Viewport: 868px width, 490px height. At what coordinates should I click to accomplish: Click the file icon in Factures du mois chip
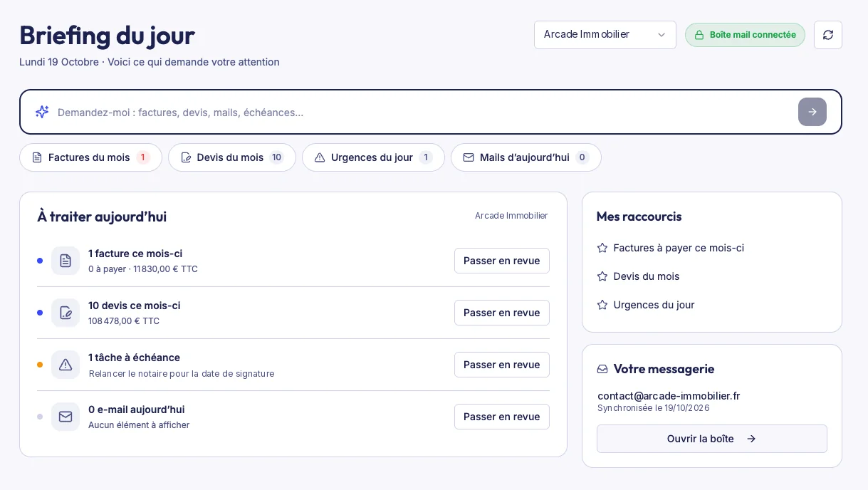[37, 157]
